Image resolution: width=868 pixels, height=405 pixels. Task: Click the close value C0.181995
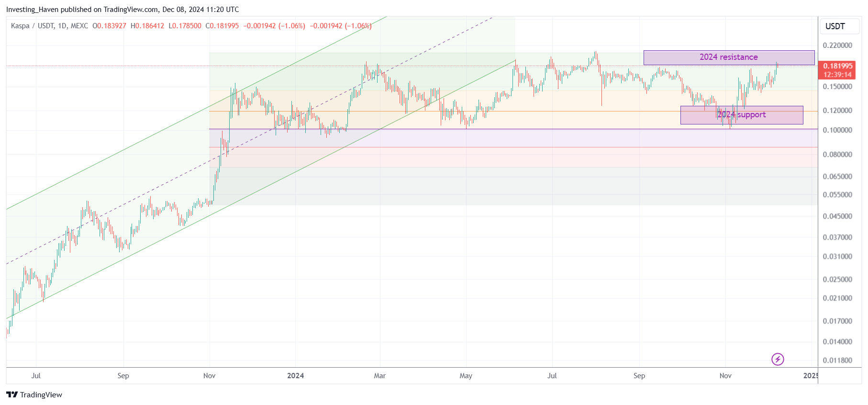[x=222, y=26]
